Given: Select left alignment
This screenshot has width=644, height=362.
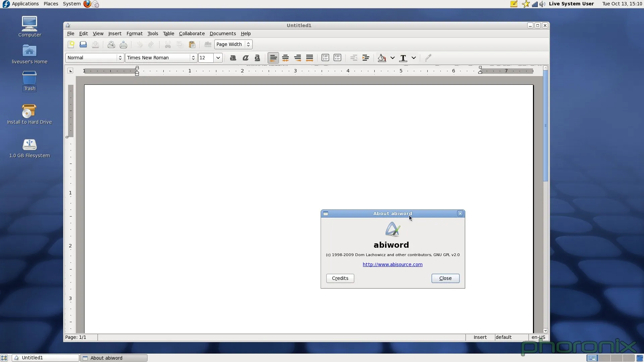Looking at the screenshot, I should (273, 58).
